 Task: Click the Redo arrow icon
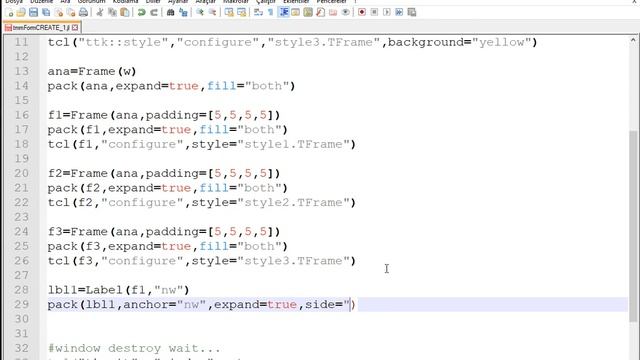[x=154, y=12]
